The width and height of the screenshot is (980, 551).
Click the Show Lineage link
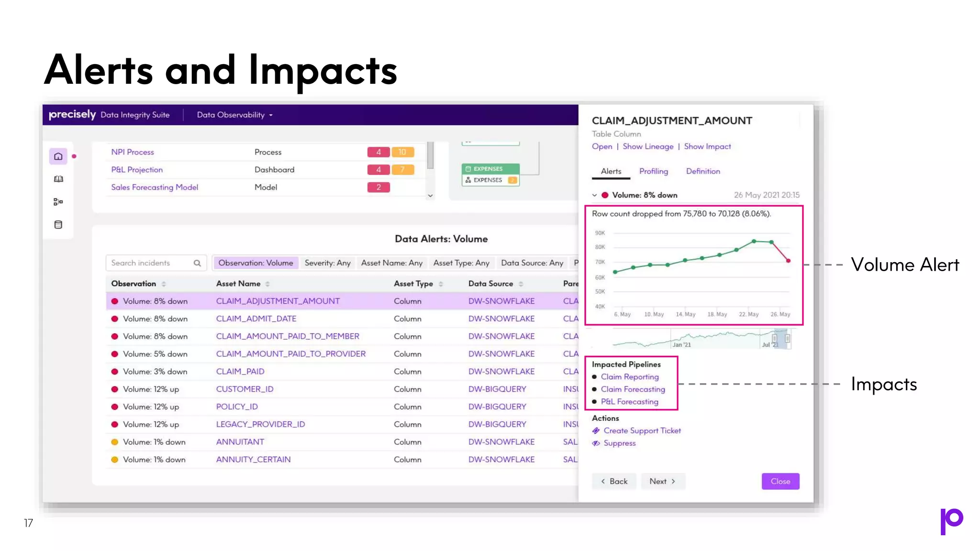click(648, 146)
